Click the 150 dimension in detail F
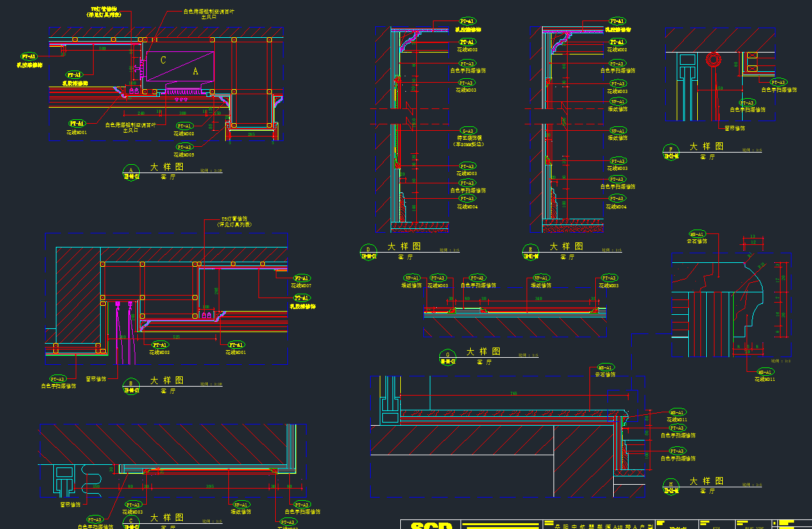 click(720, 88)
